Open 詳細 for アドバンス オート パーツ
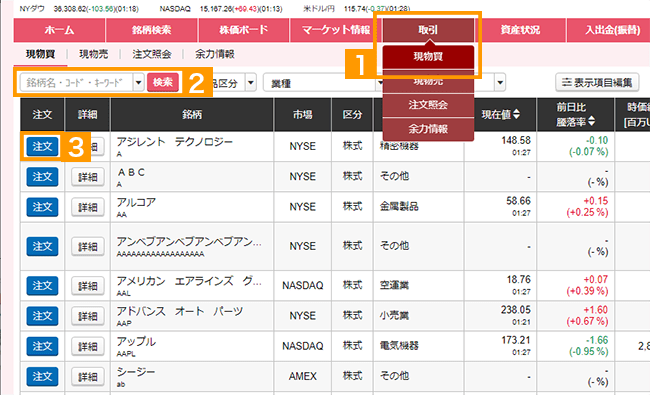The height and width of the screenshot is (395, 650). click(x=87, y=316)
